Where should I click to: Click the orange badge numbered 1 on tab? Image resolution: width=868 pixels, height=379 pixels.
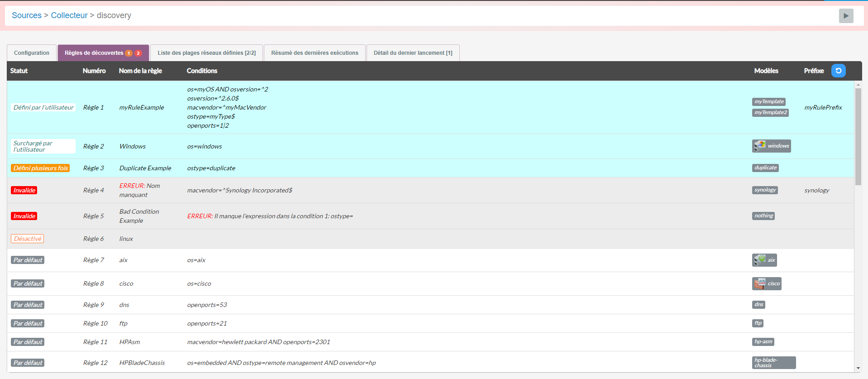pos(129,53)
